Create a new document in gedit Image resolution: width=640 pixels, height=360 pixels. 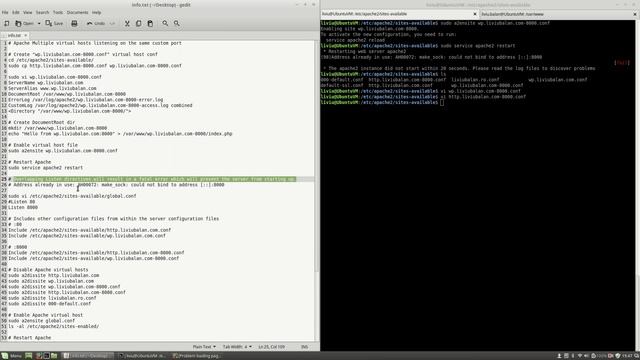click(x=7, y=24)
